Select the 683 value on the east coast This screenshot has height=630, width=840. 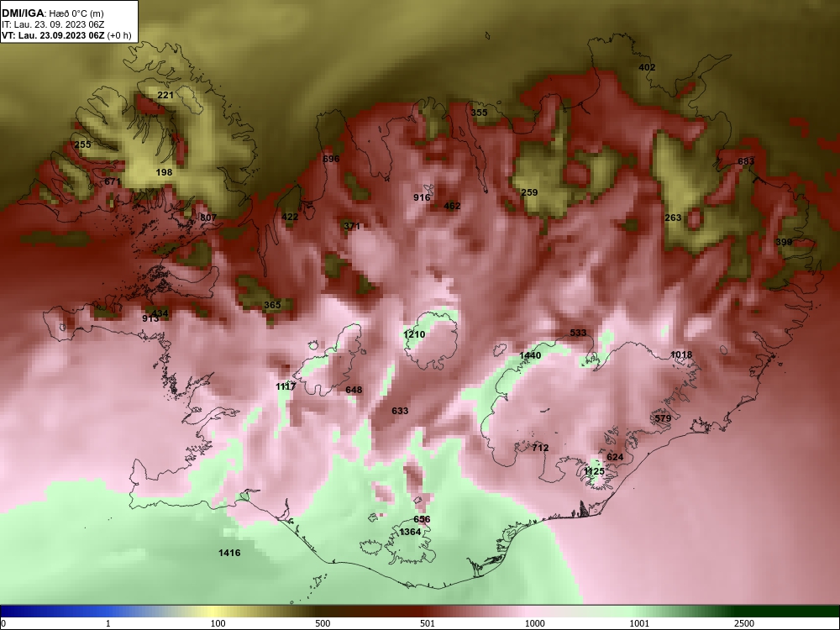coord(746,161)
